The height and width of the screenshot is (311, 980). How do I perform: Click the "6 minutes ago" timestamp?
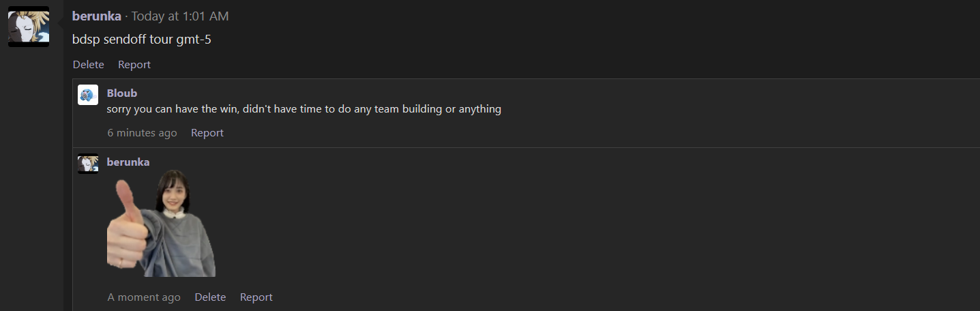pos(142,133)
